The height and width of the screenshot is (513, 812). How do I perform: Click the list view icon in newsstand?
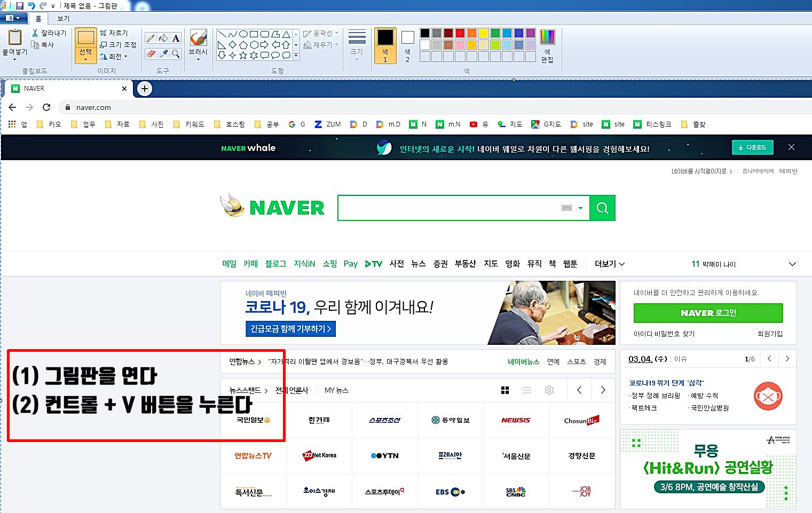point(526,390)
